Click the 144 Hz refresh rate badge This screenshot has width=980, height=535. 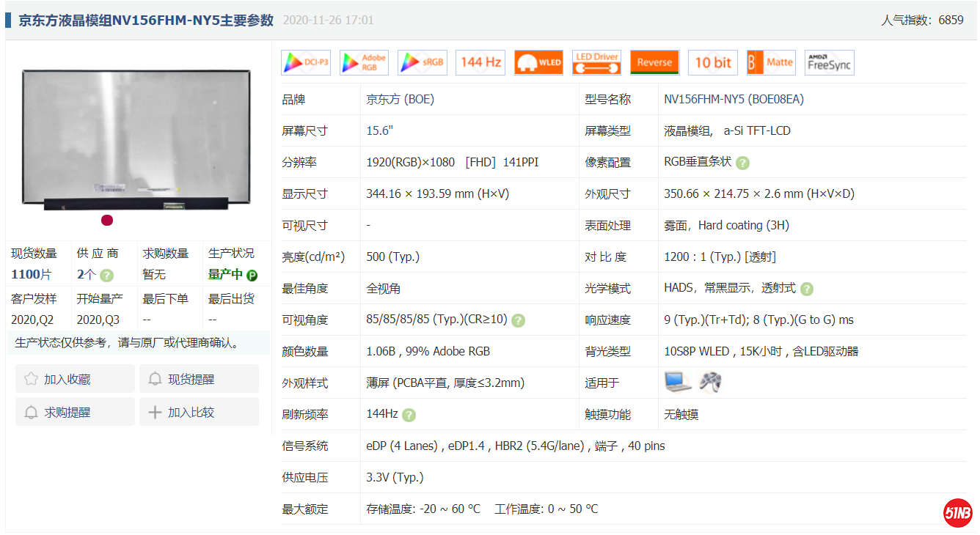[x=480, y=63]
